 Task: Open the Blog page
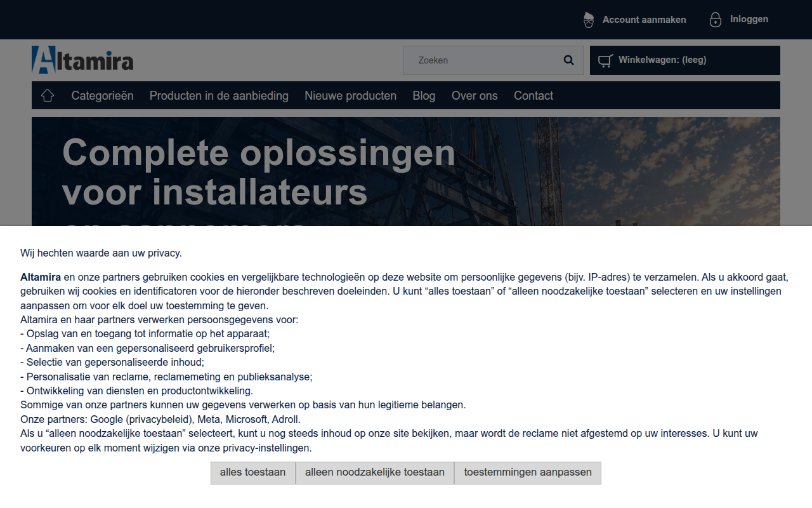[x=424, y=95]
